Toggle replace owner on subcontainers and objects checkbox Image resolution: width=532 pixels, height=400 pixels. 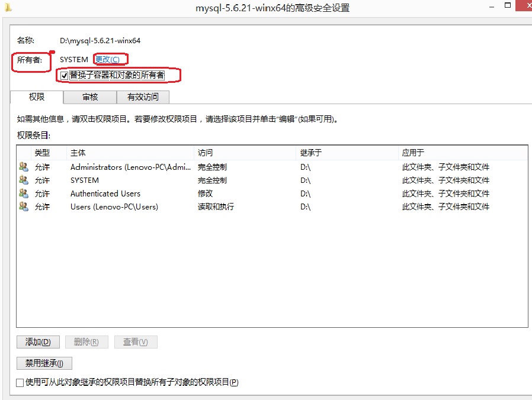pos(64,75)
